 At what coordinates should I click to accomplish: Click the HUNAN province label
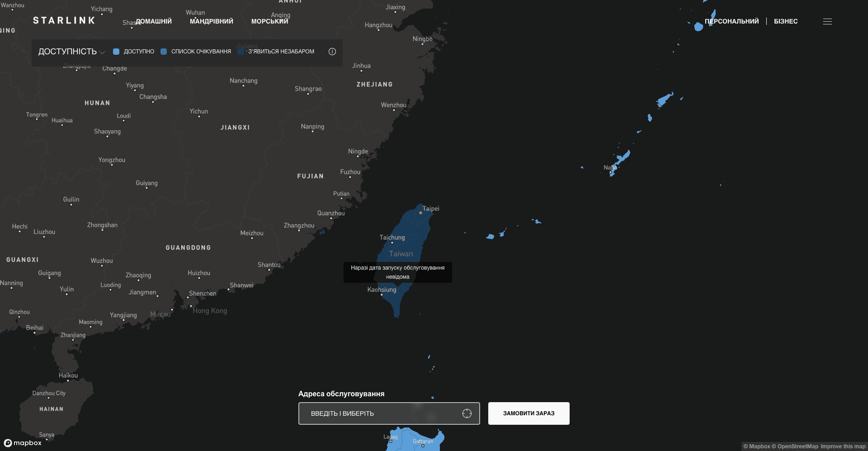coord(97,103)
